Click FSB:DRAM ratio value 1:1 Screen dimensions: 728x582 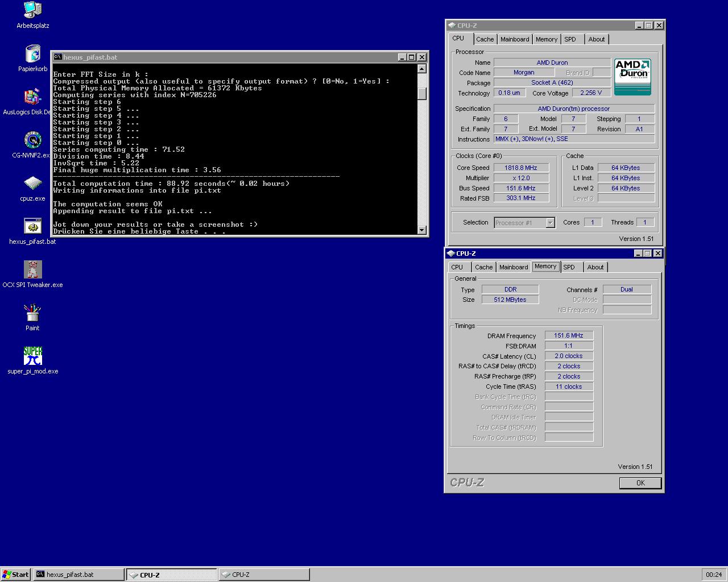(x=569, y=346)
